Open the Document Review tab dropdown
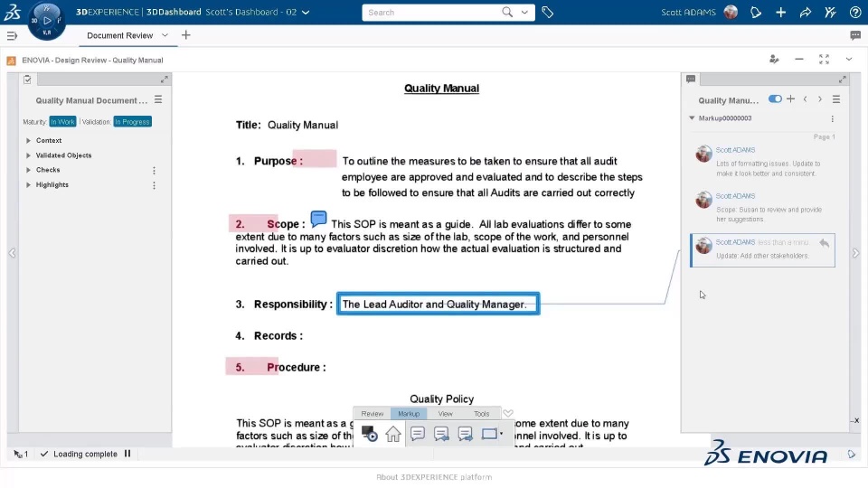The height and width of the screenshot is (488, 868). click(x=165, y=35)
